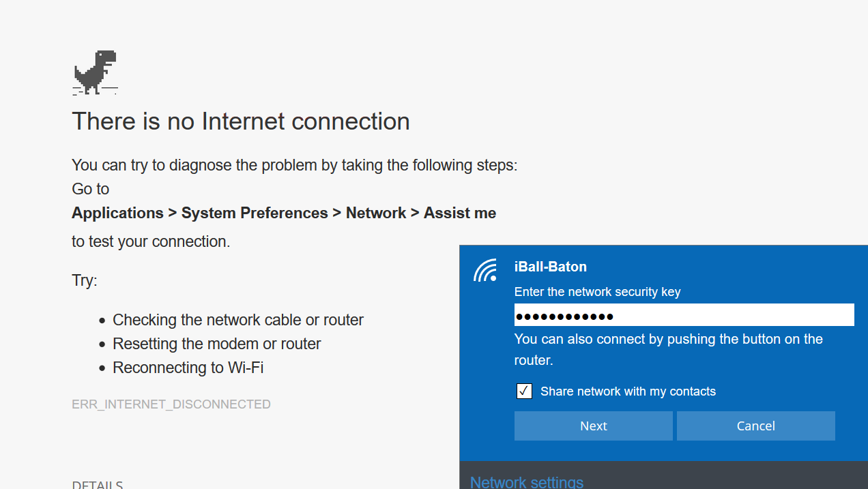Click "Resetting the modem or router" suggestion
The width and height of the screenshot is (868, 489).
216,344
